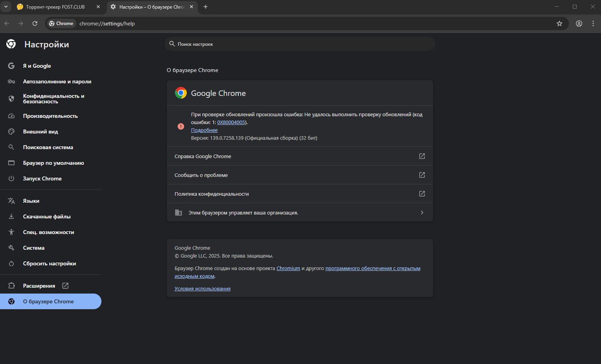Click the translate icon for Языки

point(11,201)
